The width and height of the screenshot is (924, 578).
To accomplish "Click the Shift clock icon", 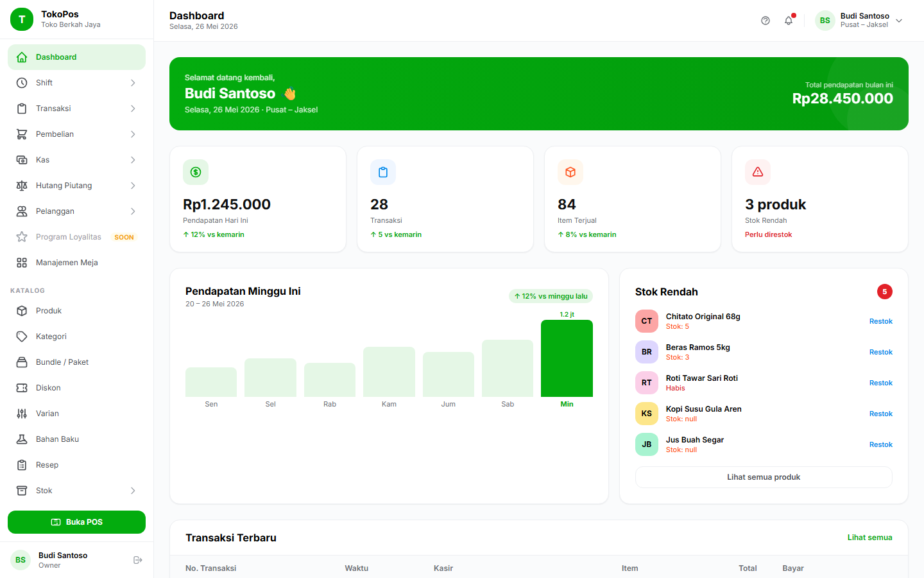I will [x=22, y=83].
